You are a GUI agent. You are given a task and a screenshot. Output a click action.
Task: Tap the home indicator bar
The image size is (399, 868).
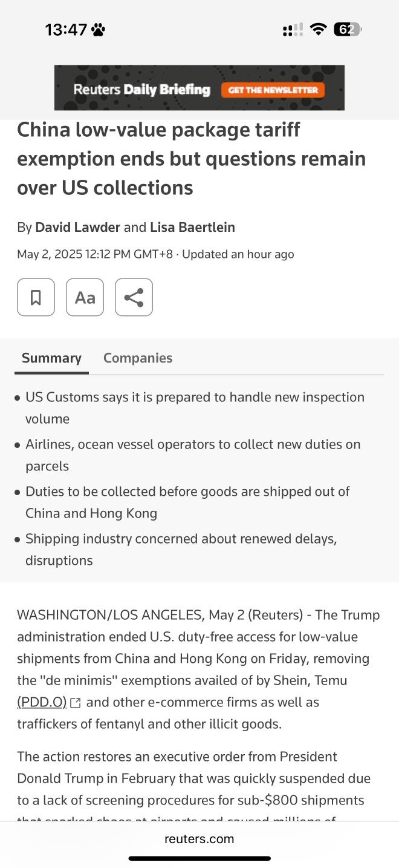[199, 858]
